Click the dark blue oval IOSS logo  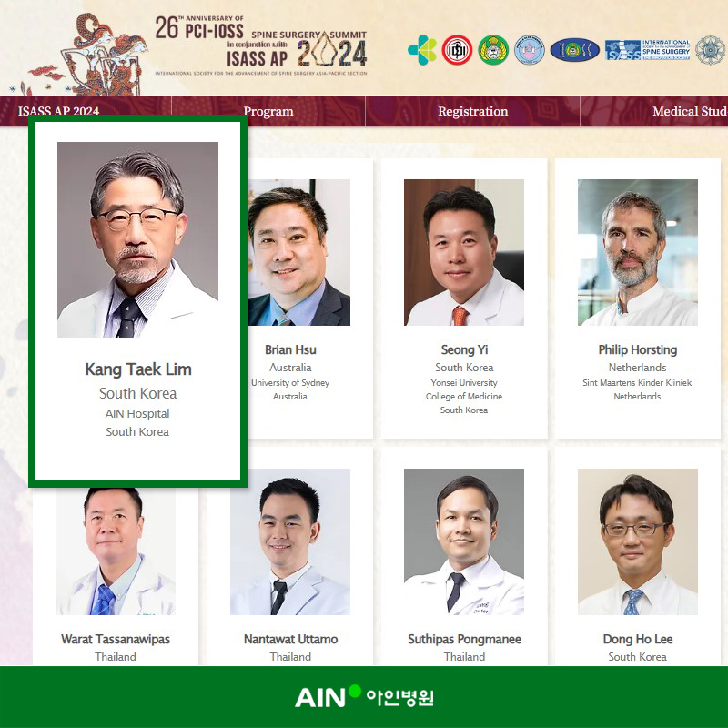575,50
